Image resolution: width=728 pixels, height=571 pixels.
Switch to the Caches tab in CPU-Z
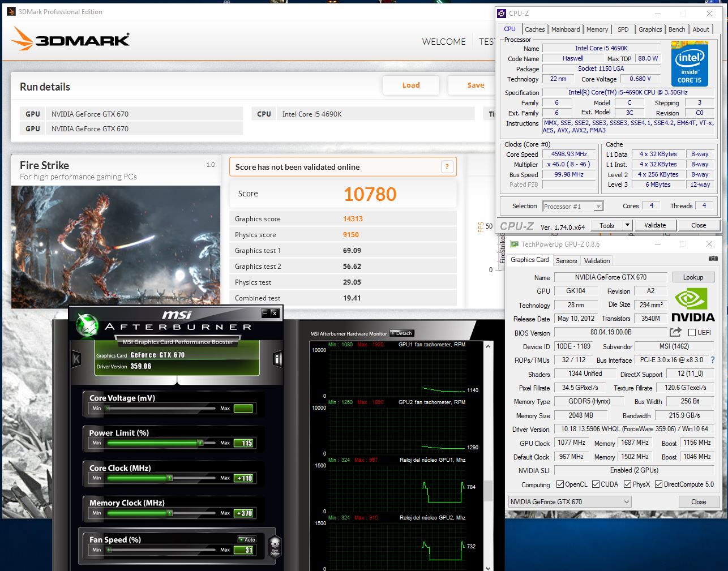pyautogui.click(x=534, y=29)
